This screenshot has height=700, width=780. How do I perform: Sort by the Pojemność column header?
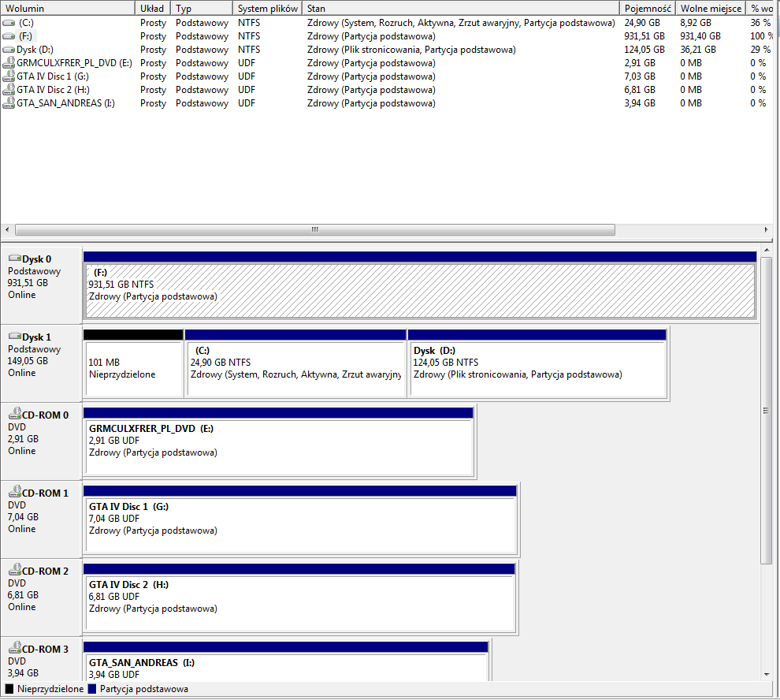[x=648, y=9]
